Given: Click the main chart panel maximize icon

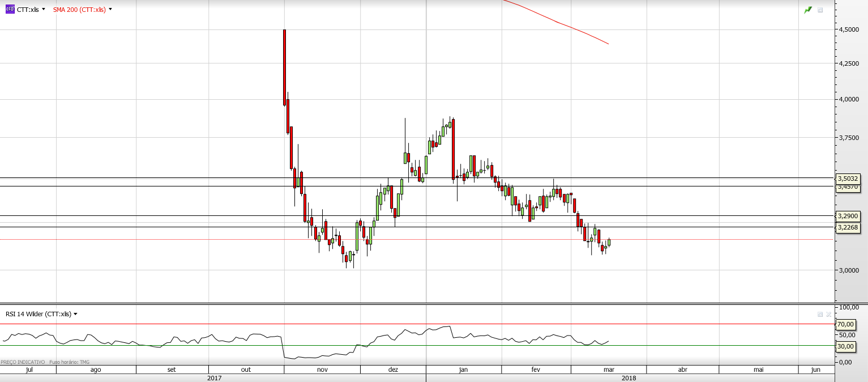Looking at the screenshot, I should pyautogui.click(x=820, y=10).
